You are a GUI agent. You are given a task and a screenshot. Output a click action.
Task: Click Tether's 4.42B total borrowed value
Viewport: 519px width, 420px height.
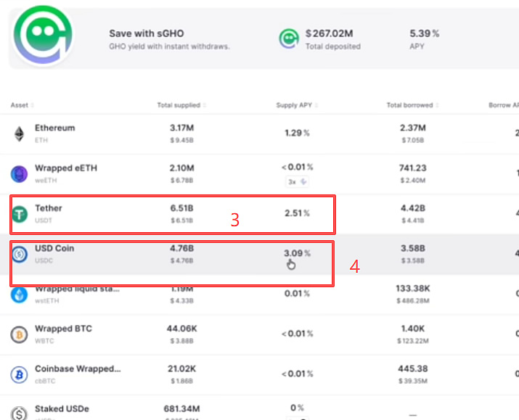click(412, 208)
